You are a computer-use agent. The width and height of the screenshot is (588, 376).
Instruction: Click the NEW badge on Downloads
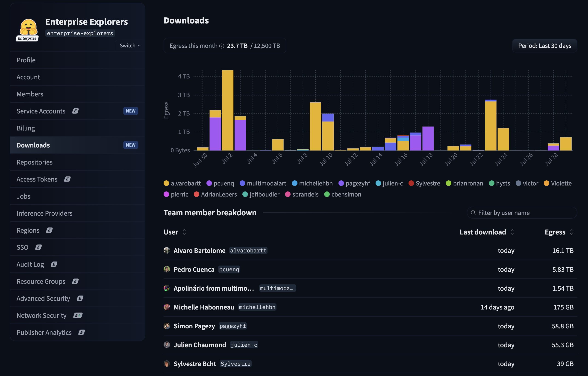131,145
